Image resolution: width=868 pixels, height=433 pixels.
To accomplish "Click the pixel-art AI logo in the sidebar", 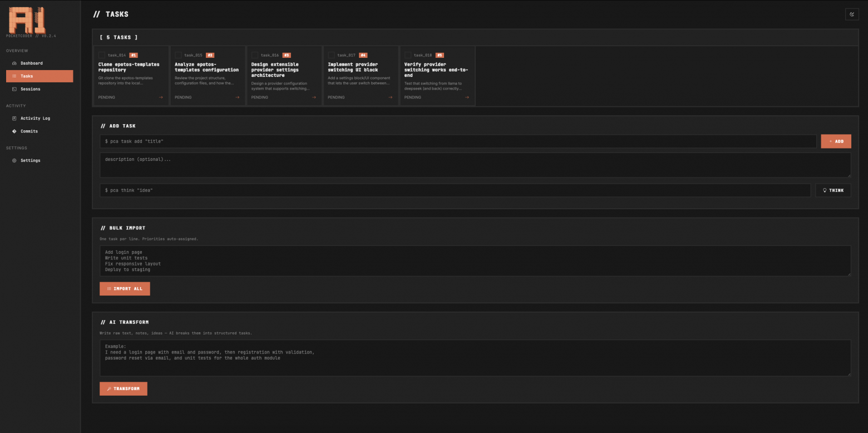I will 27,20.
